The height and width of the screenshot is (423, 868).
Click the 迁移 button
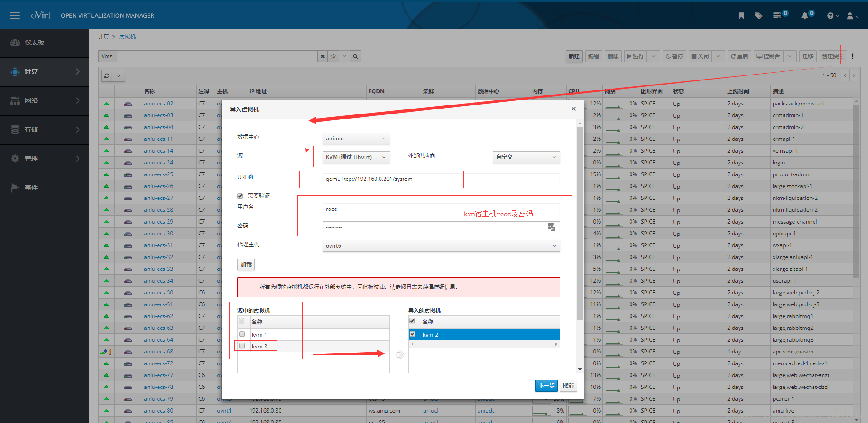808,56
